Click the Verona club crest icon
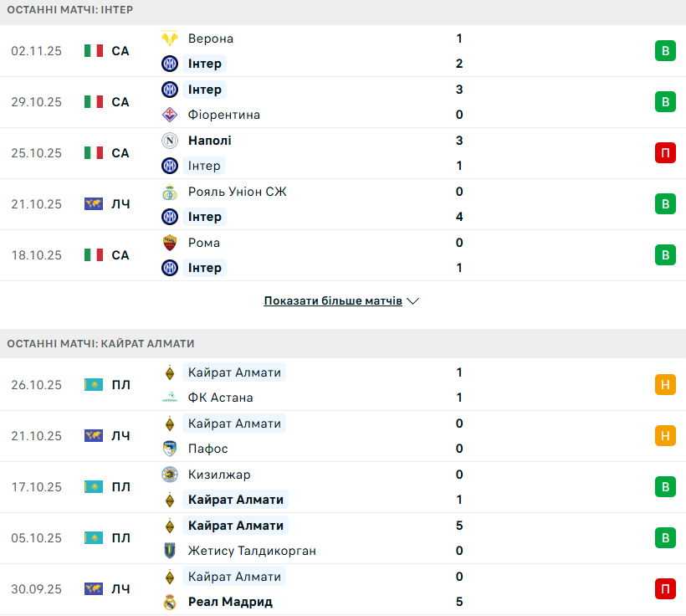The width and height of the screenshot is (686, 616). click(x=170, y=38)
